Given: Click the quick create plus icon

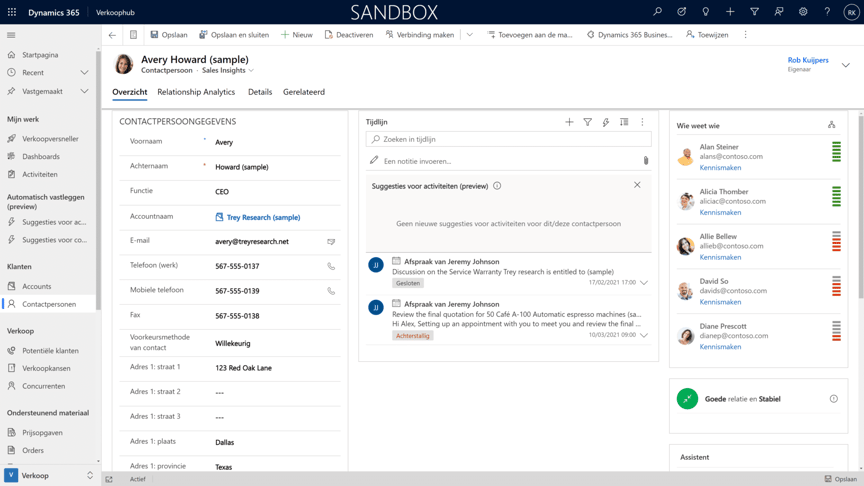Looking at the screenshot, I should [730, 12].
